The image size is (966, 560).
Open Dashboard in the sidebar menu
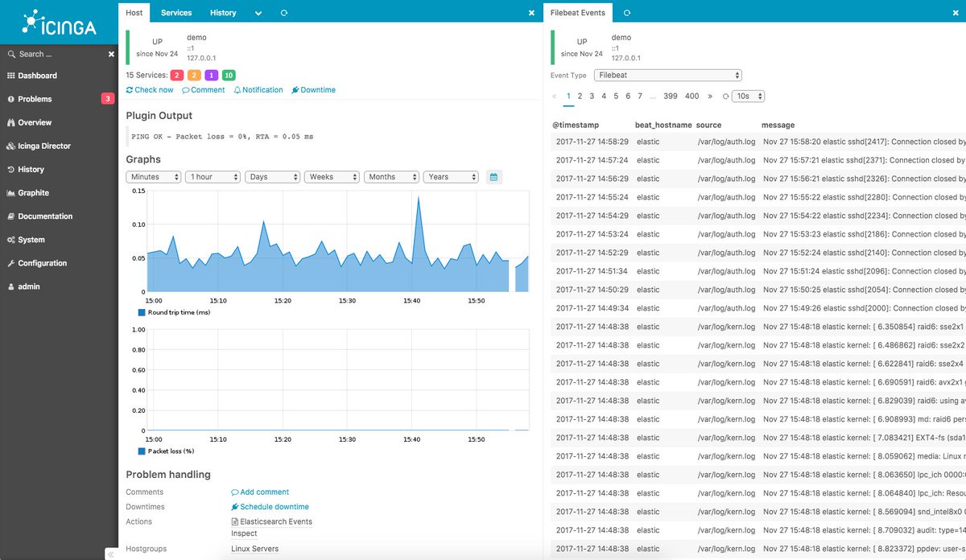click(37, 76)
